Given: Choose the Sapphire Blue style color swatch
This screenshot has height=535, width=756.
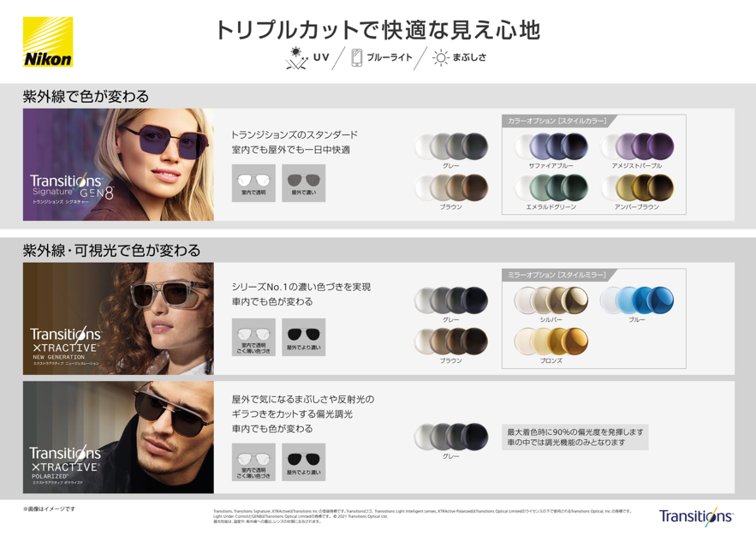Looking at the screenshot, I should 551,151.
